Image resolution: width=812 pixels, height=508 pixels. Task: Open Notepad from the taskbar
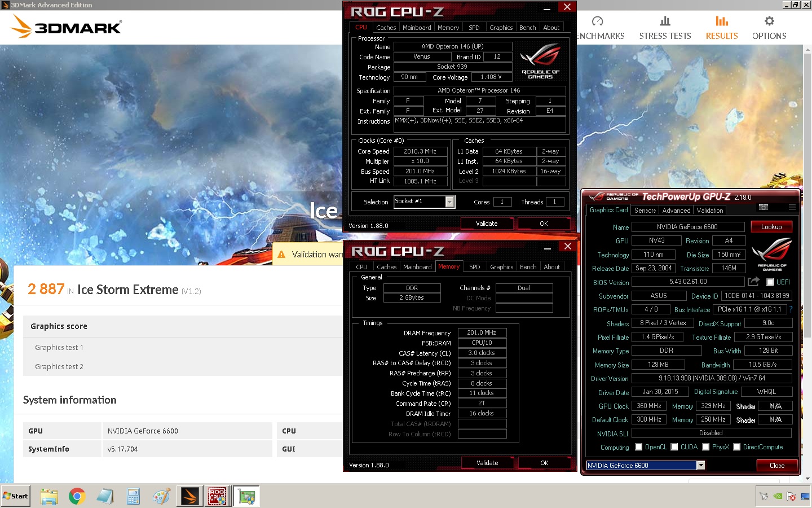(x=105, y=496)
